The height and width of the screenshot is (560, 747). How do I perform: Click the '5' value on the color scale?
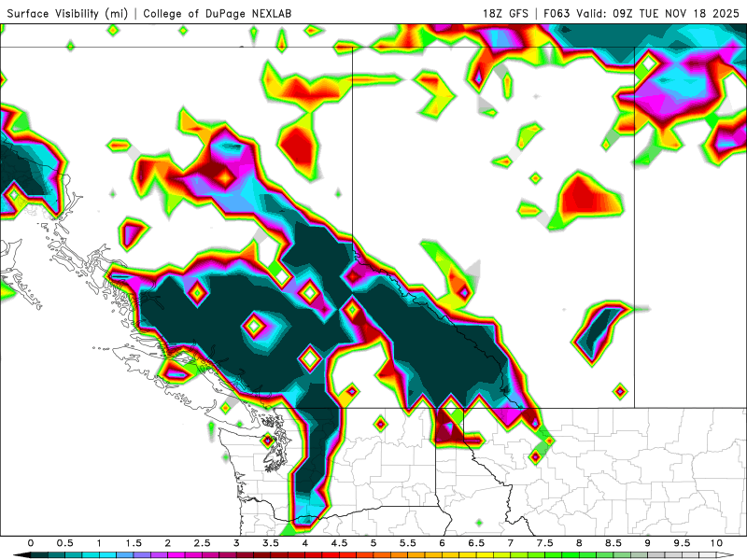click(373, 543)
